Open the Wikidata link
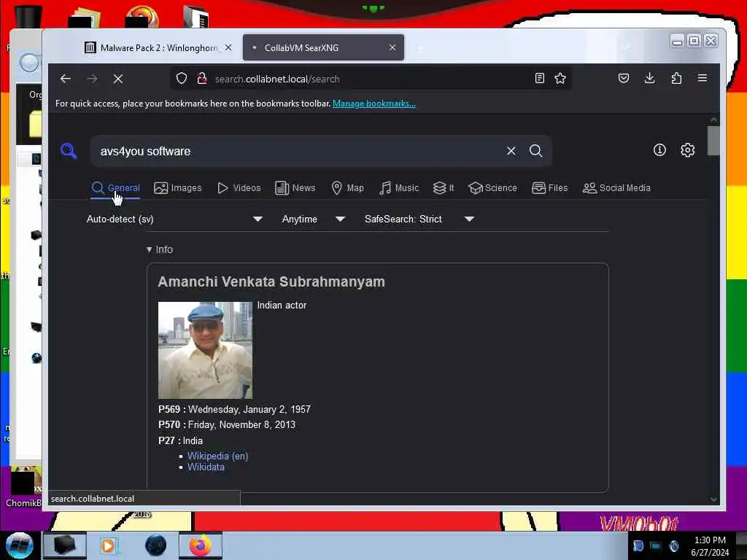 (206, 467)
